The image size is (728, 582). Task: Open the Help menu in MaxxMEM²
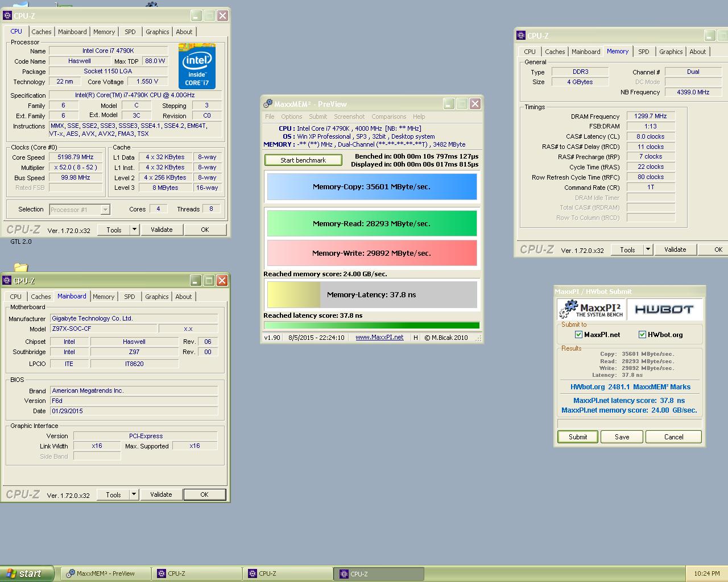coord(419,117)
